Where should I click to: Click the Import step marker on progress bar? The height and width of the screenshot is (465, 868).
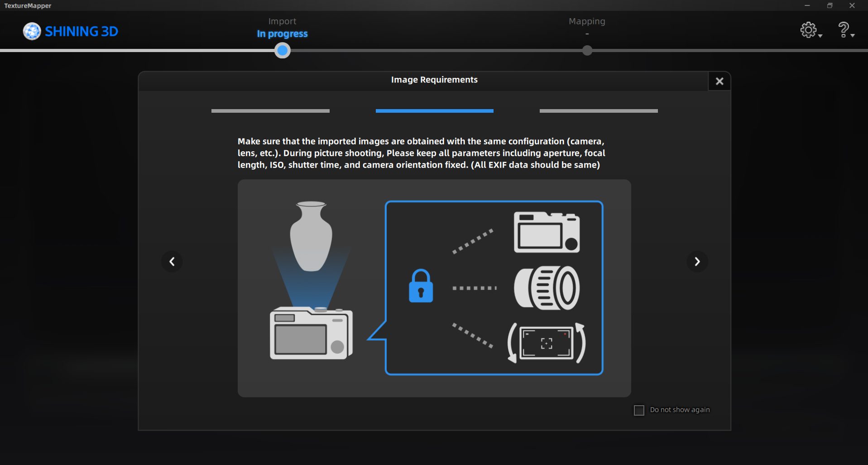pos(283,51)
